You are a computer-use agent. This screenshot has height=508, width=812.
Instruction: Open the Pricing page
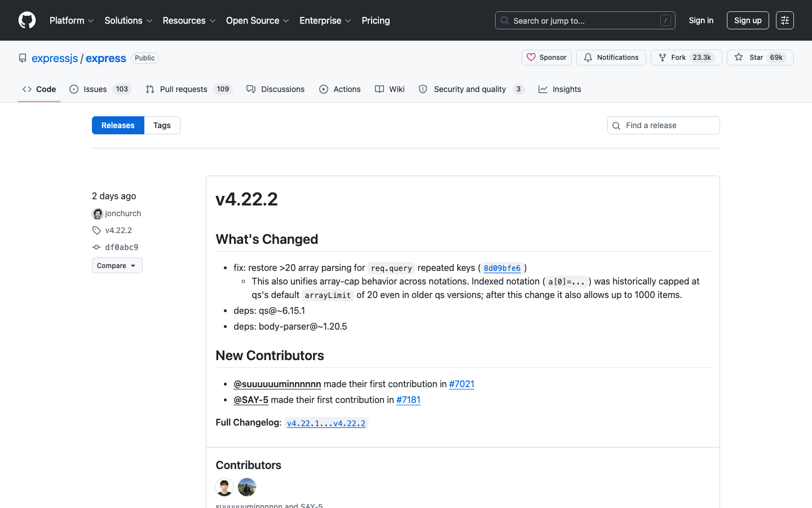(376, 20)
